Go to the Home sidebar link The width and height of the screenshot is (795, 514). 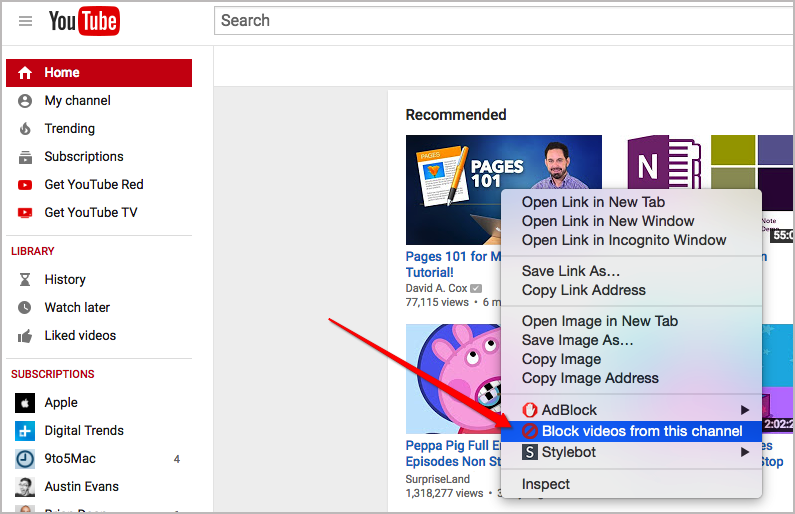click(x=99, y=72)
